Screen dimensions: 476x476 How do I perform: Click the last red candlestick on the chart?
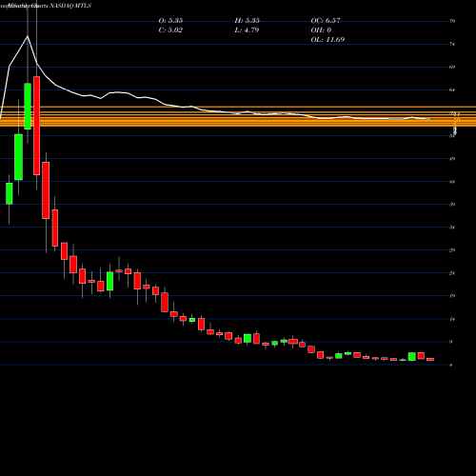[x=430, y=359]
